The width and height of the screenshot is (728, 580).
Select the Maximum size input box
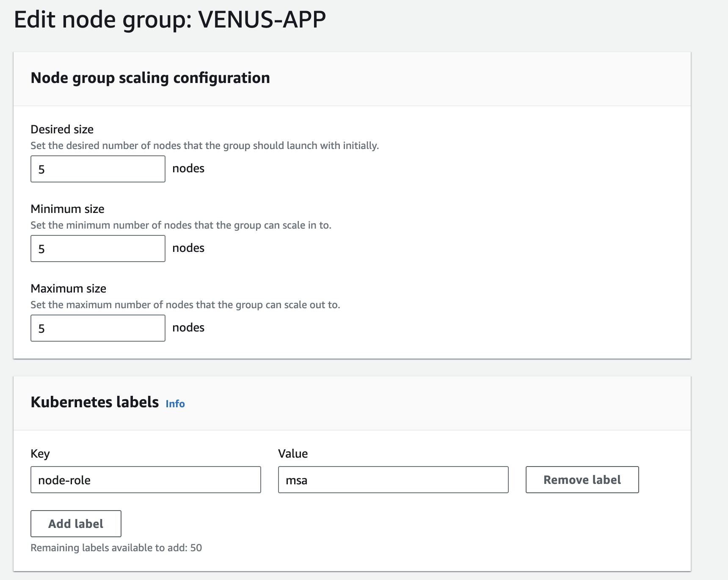[x=98, y=328]
